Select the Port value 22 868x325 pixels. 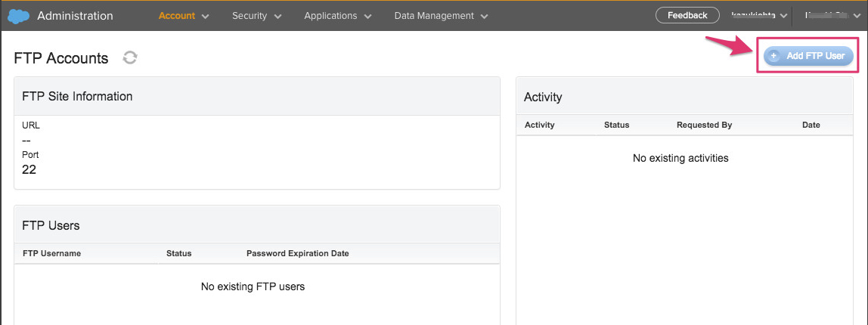tap(29, 169)
